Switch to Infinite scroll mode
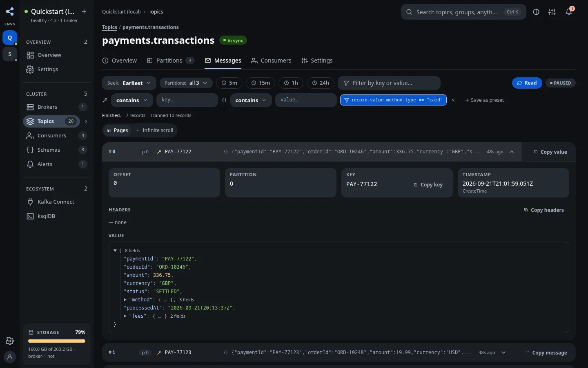Screen dimensions: 588x368 154,130
